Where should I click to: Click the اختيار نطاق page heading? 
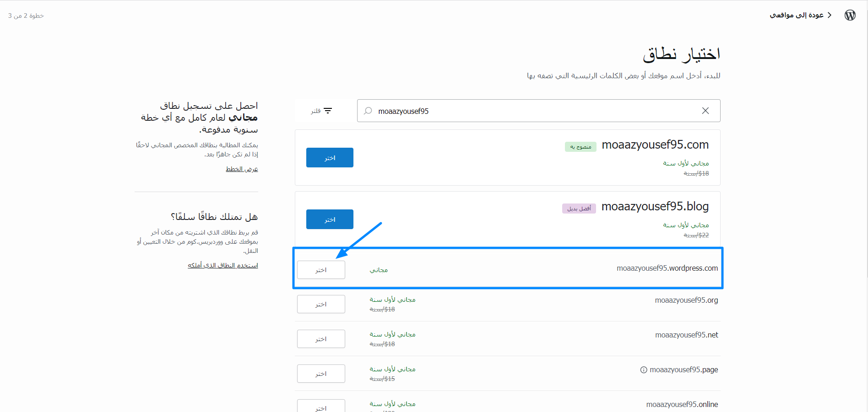click(682, 54)
